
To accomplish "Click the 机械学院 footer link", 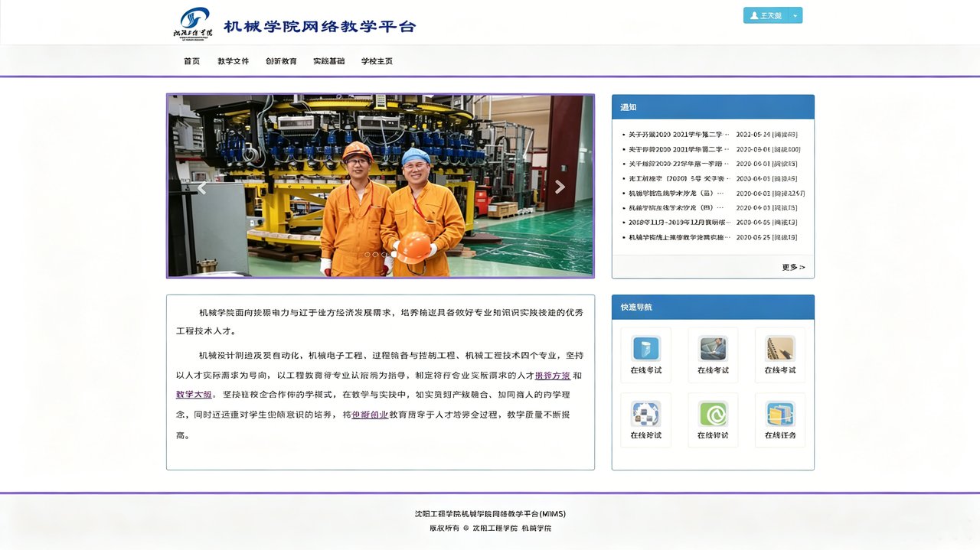I will [537, 529].
